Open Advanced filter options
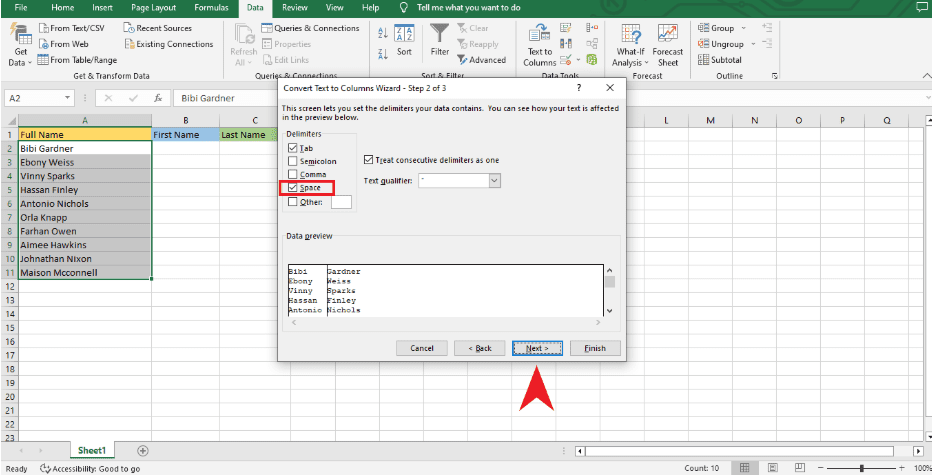932x476 pixels. (x=481, y=60)
